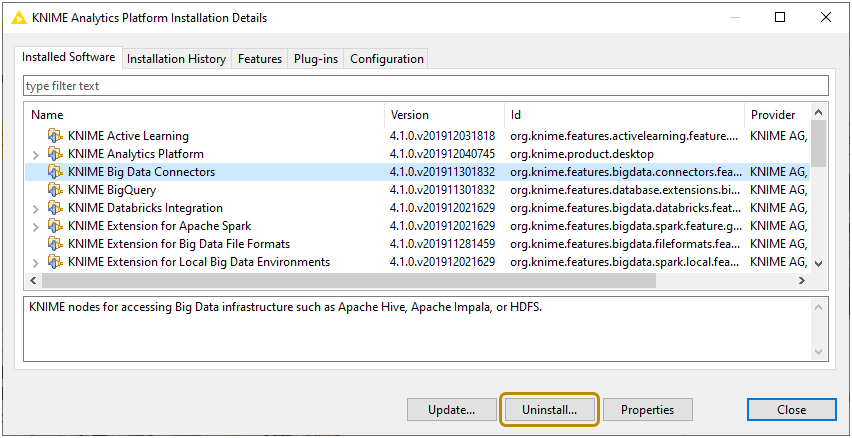Image resolution: width=852 pixels, height=438 pixels.
Task: Click the Extension for Apache Spark icon
Action: 55,226
